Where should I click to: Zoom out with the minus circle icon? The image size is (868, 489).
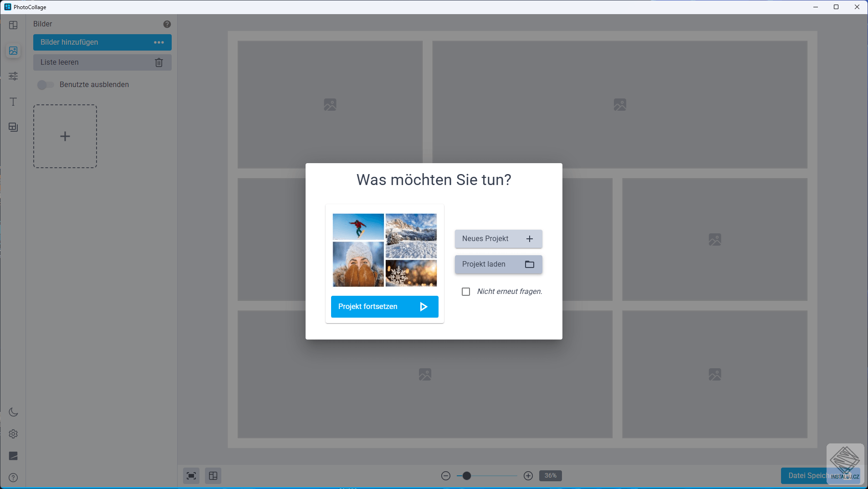pos(446,476)
